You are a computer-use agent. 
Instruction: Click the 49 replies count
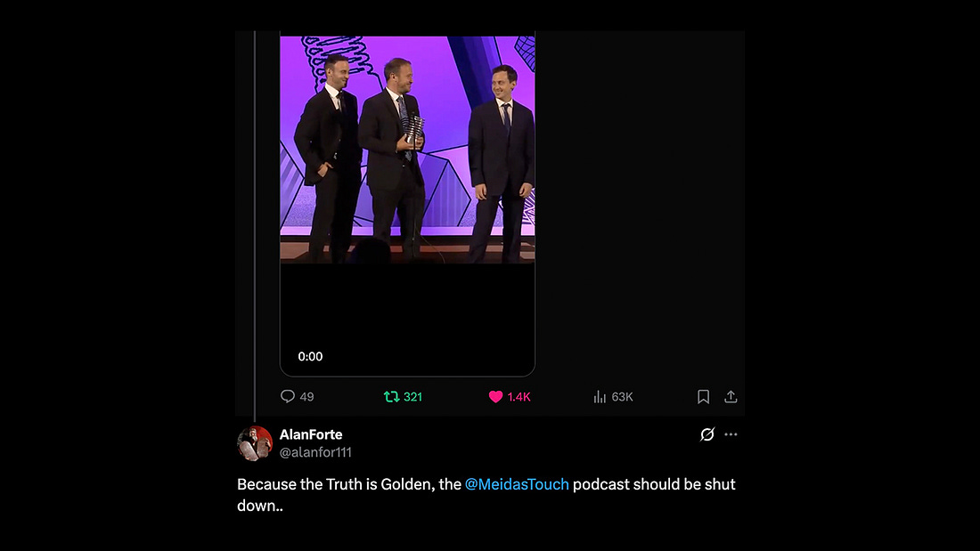[306, 397]
